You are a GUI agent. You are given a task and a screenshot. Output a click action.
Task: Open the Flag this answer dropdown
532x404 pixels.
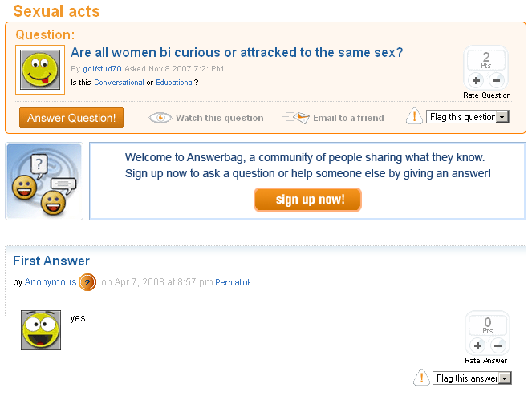(x=472, y=378)
